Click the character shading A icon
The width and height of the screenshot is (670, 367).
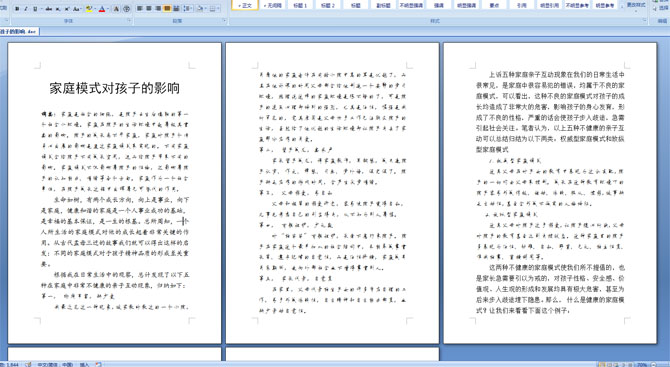pyautogui.click(x=116, y=9)
